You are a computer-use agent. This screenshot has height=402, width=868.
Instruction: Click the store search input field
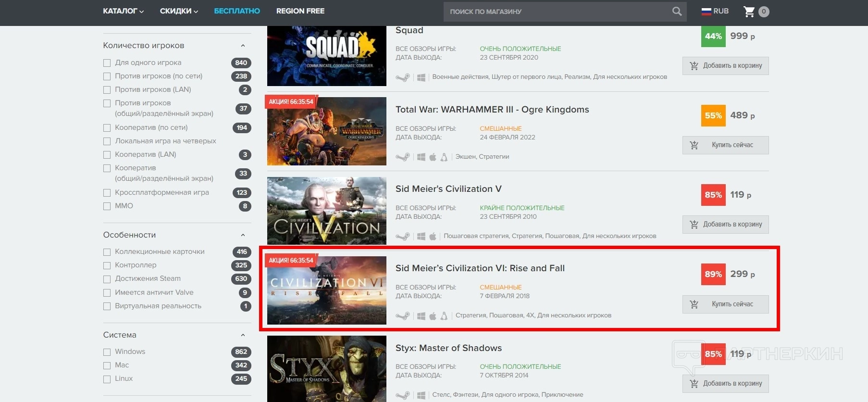pos(558,12)
